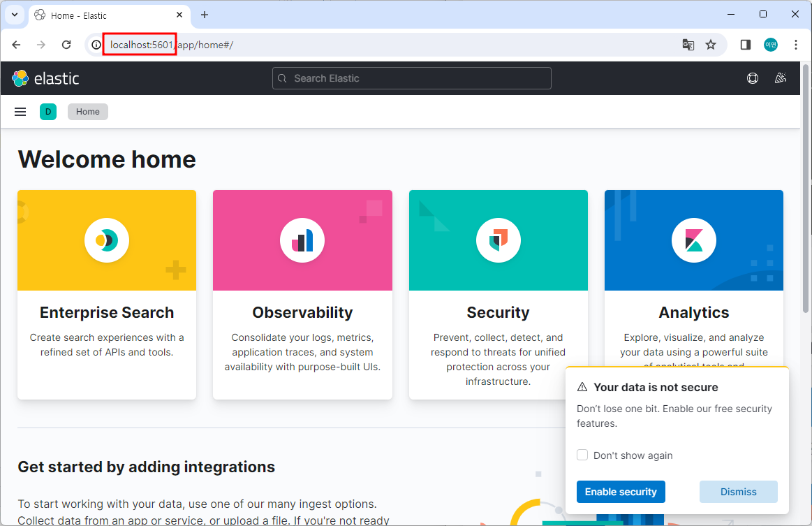The height and width of the screenshot is (526, 812).
Task: Open the Security card title
Action: tap(499, 312)
